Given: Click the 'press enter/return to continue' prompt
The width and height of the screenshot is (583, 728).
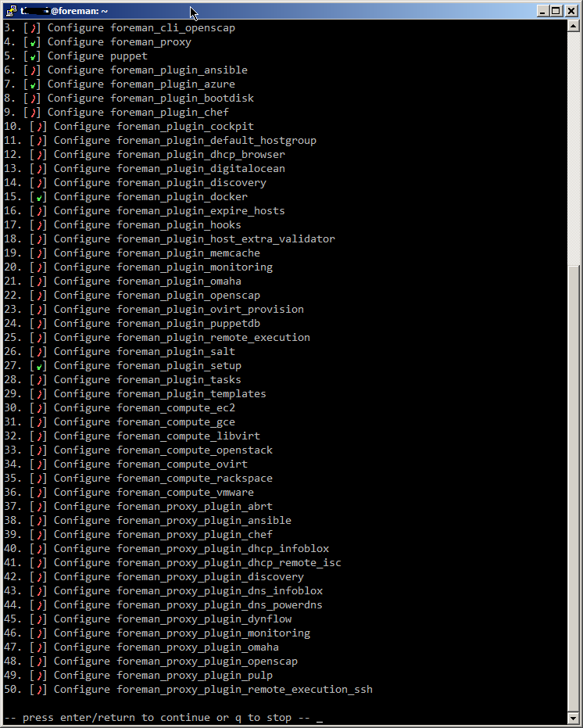Looking at the screenshot, I should (x=157, y=717).
